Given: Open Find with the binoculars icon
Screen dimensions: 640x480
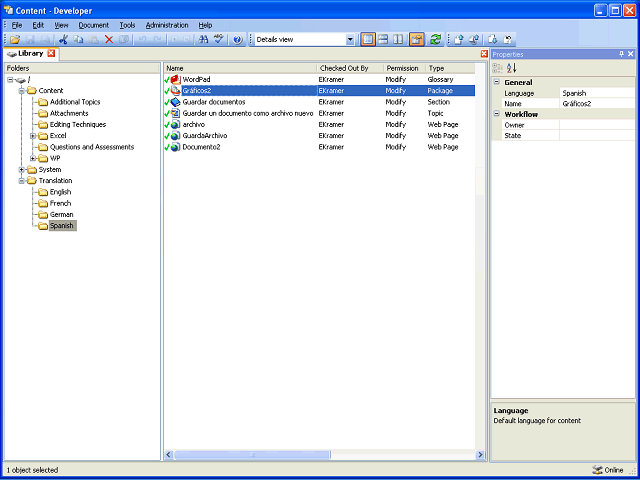Looking at the screenshot, I should 203,40.
